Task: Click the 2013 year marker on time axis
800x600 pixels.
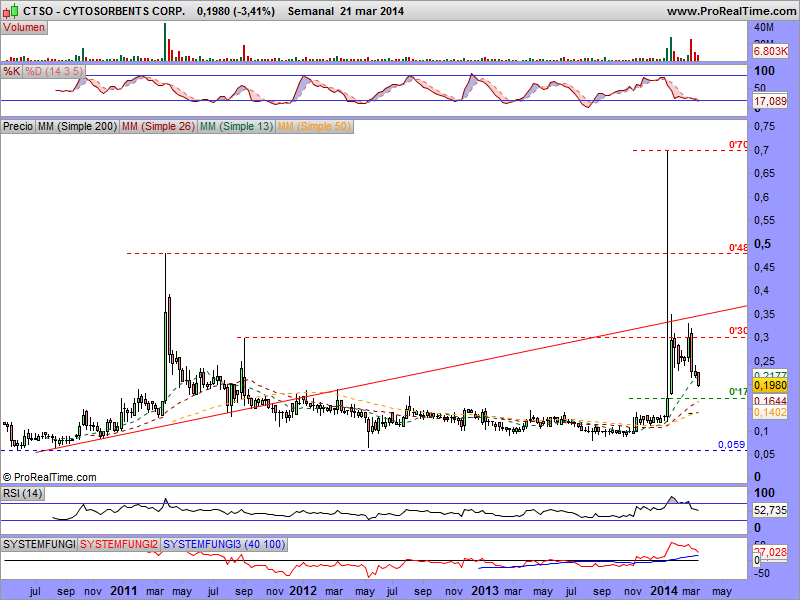Action: point(485,591)
